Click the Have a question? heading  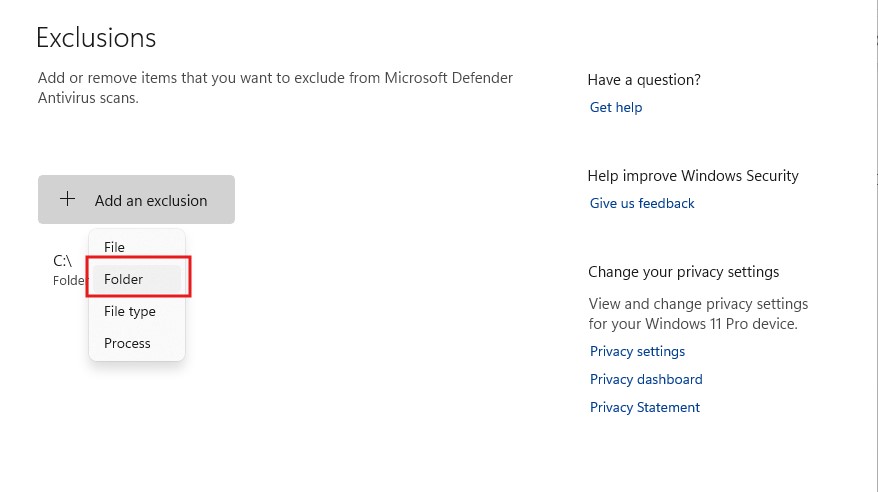644,80
